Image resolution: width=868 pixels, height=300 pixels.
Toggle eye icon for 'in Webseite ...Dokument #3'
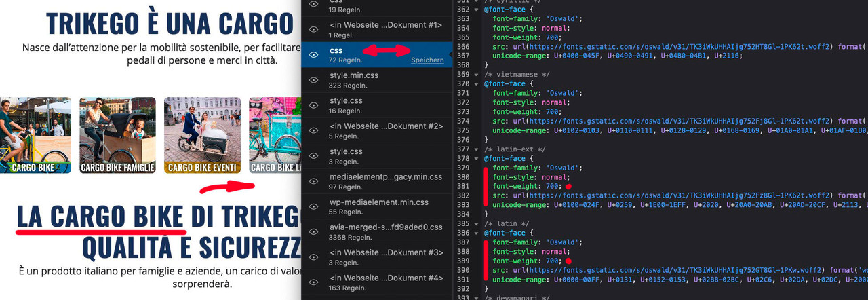tap(313, 257)
